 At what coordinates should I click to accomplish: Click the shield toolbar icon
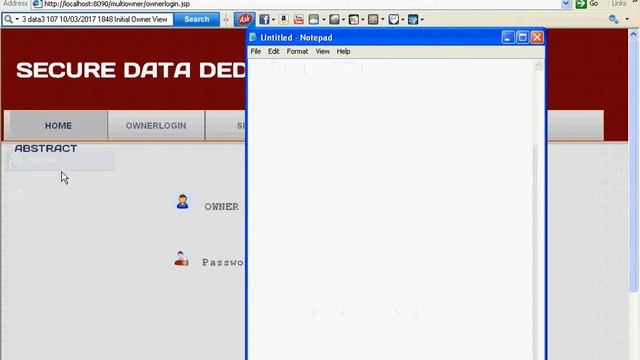coord(393,19)
